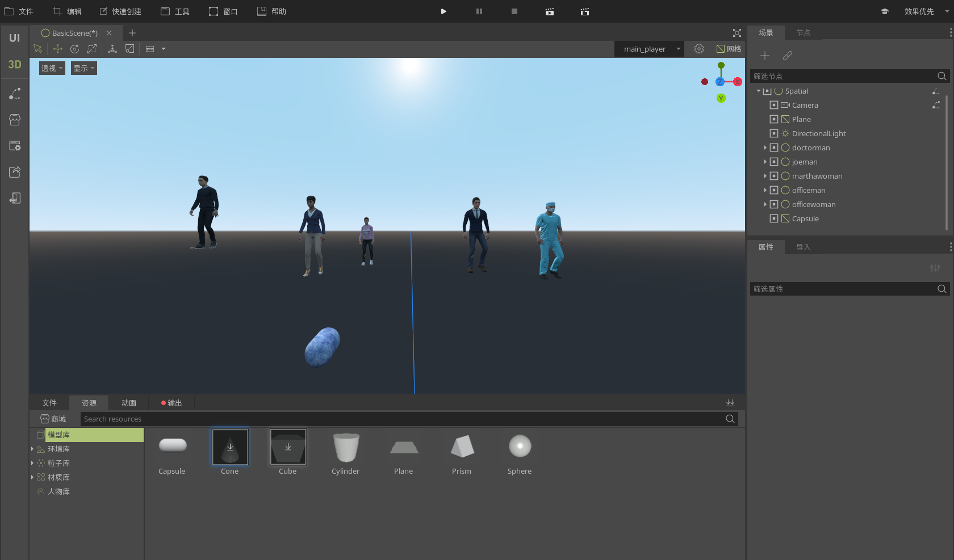Screen dimensions: 954x560
Task: Play the scene
Action: (443, 11)
